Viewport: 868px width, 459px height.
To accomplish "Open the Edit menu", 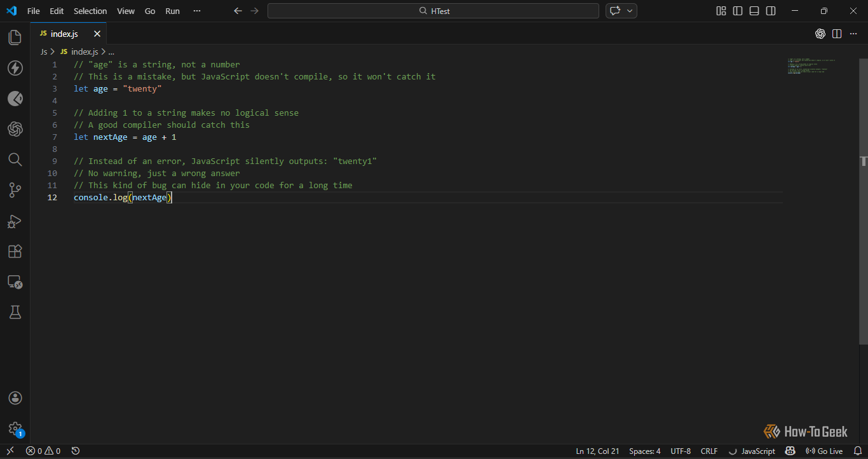I will click(x=57, y=11).
